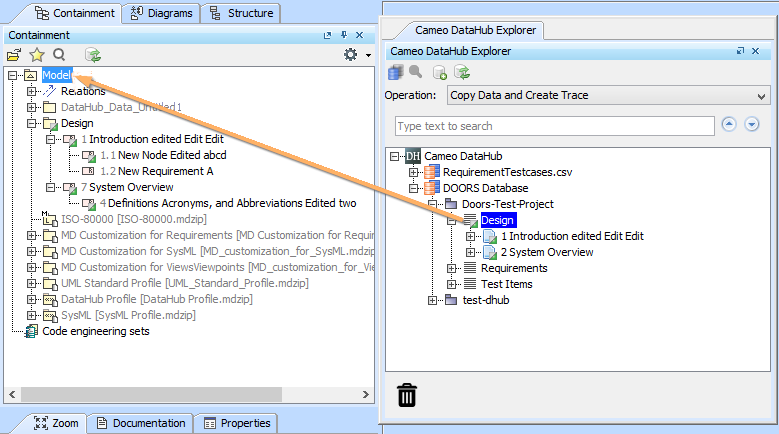Screen dimensions: 779x434
Task: Select 1 Introduction edited Edit Edit in DataHub
Action: pos(572,236)
